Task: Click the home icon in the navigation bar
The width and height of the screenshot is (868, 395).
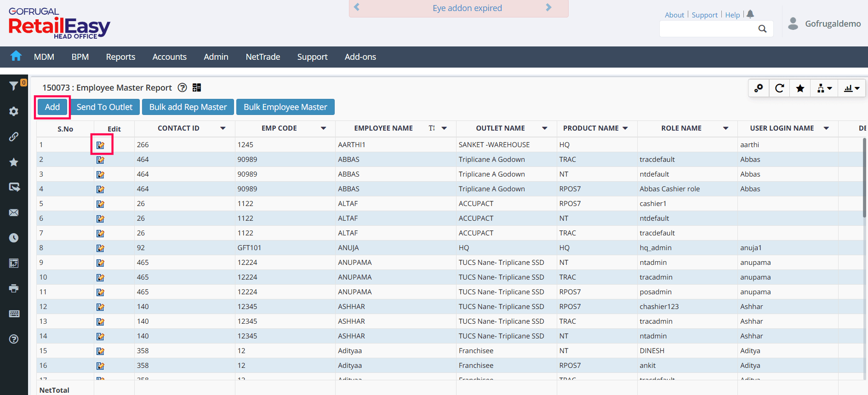Action: point(16,56)
